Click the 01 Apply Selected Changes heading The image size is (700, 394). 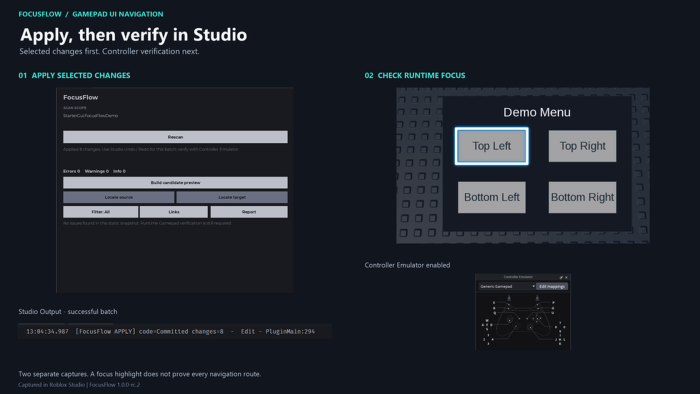pos(75,75)
